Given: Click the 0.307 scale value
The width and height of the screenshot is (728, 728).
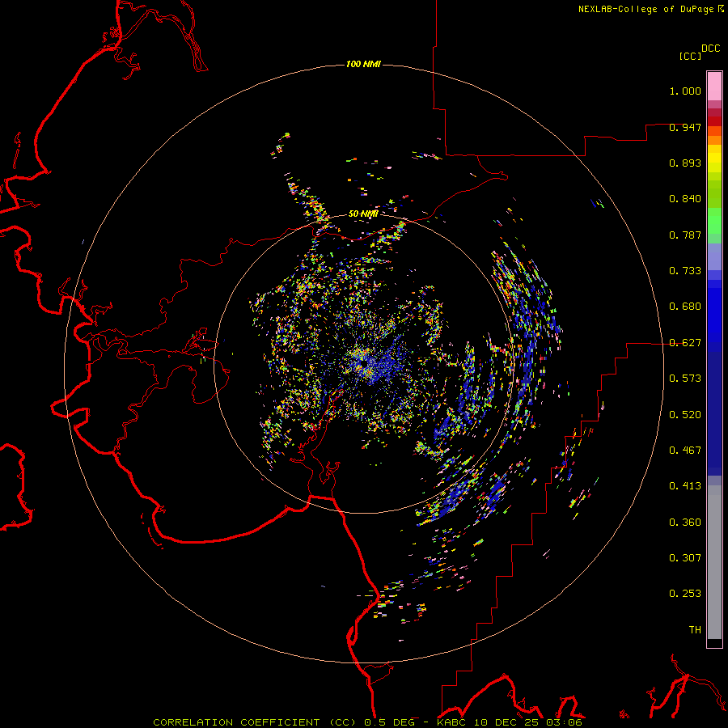Looking at the screenshot, I should pos(685,558).
